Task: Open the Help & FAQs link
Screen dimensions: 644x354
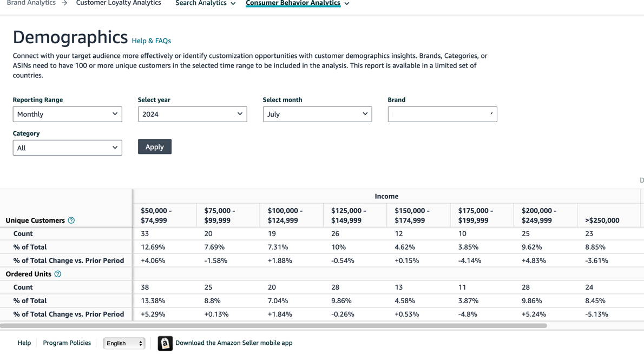Action: tap(151, 41)
